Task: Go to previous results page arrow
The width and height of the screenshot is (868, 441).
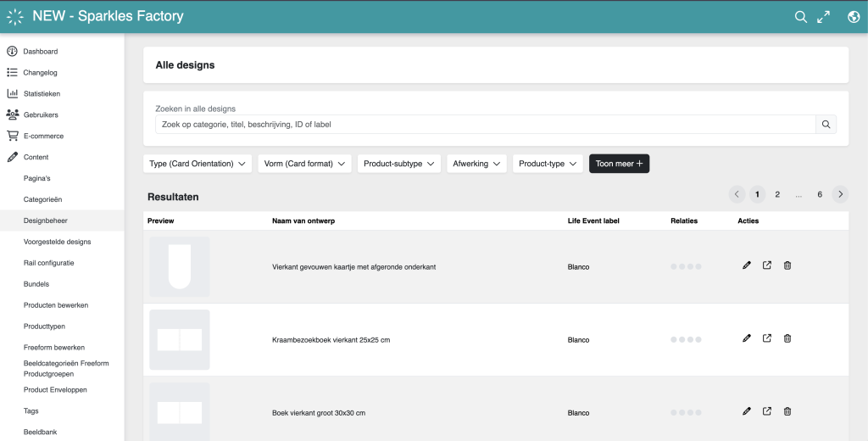Action: click(737, 194)
